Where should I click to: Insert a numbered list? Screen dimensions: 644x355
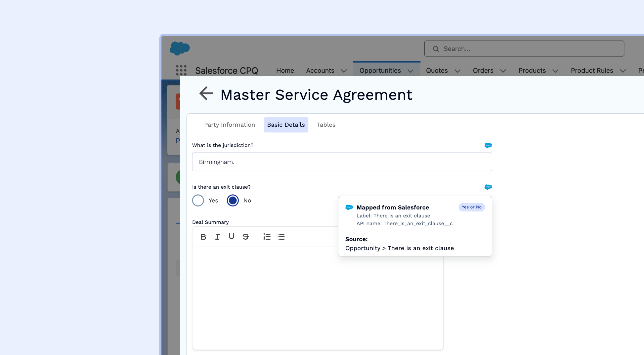click(267, 237)
